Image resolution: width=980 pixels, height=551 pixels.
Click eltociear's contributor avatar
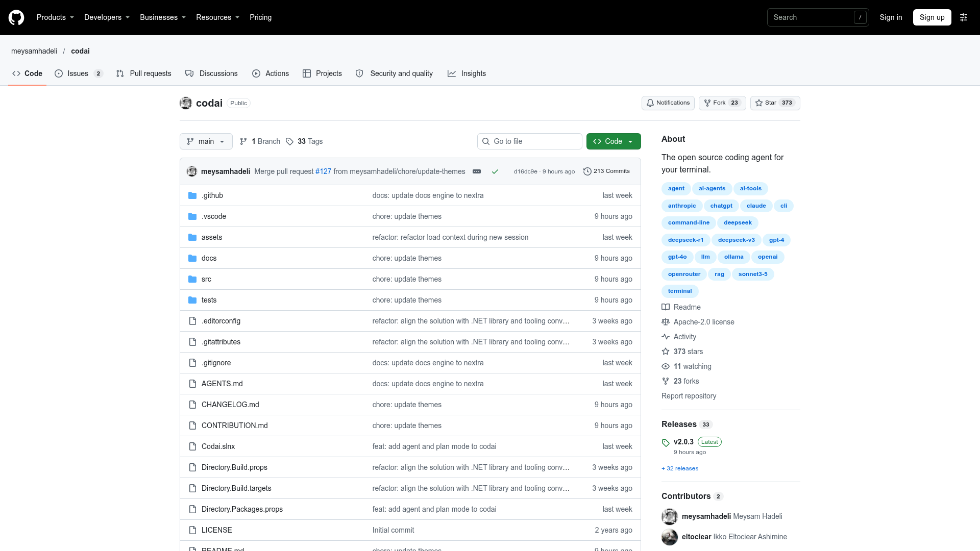coord(670,537)
